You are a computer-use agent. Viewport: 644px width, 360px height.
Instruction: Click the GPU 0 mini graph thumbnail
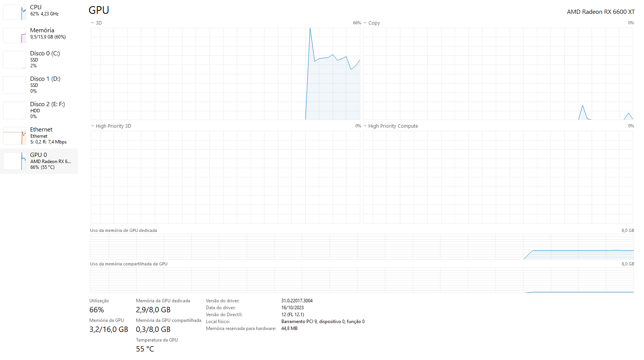[15, 161]
